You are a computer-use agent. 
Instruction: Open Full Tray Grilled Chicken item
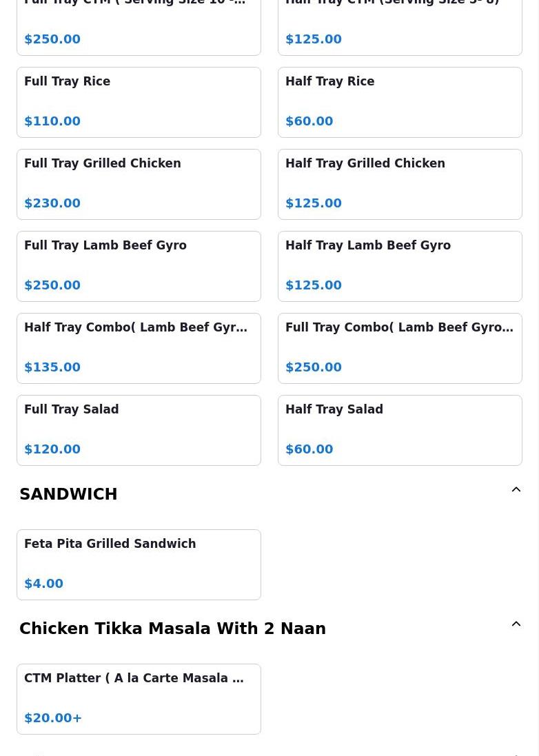pyautogui.click(x=139, y=184)
